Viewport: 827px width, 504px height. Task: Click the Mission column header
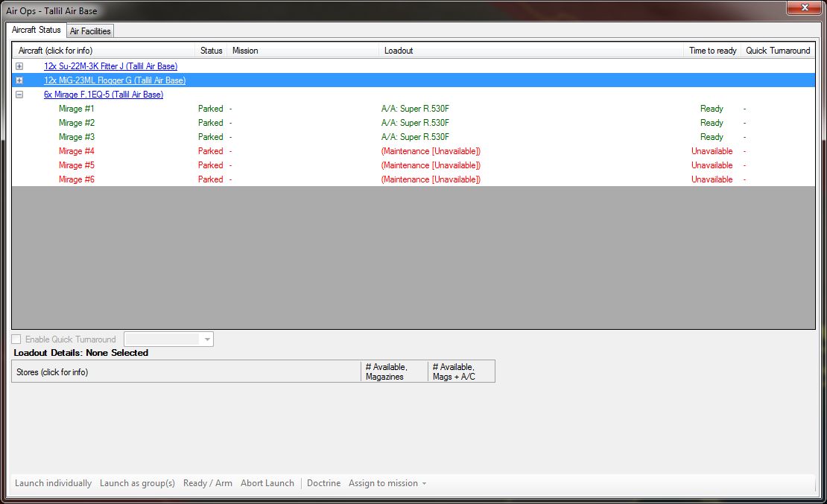tap(302, 51)
